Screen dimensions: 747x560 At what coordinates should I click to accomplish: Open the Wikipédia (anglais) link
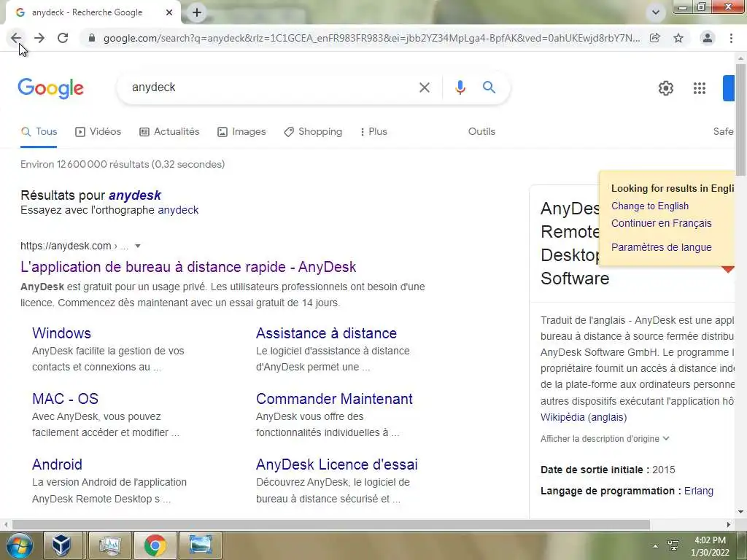click(x=584, y=418)
